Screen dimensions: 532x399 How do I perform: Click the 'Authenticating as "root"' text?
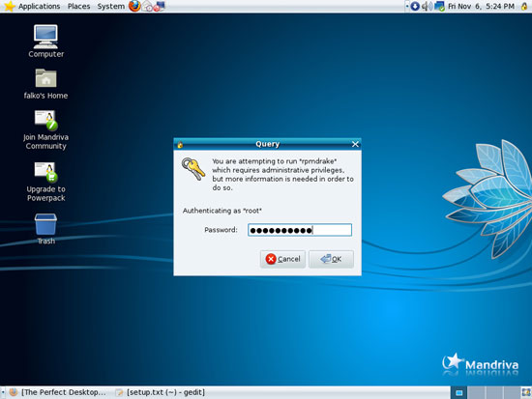pyautogui.click(x=222, y=211)
